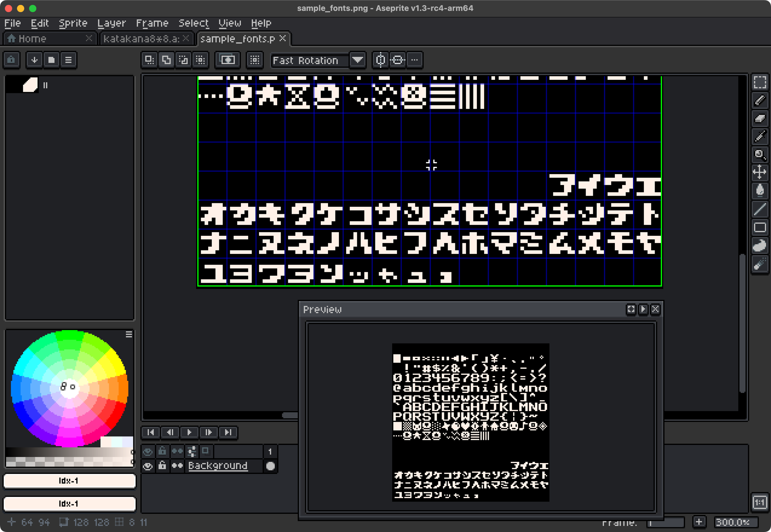The image size is (771, 532).
Task: Open timeline settings sliders icon
Action: coord(192,451)
